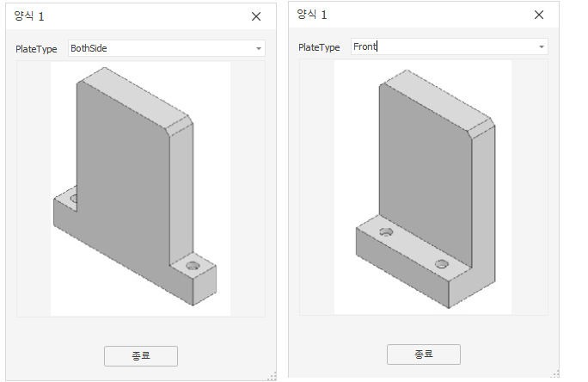The height and width of the screenshot is (382, 588).
Task: Click the resize grip of Front dialog
Action: tap(555, 373)
